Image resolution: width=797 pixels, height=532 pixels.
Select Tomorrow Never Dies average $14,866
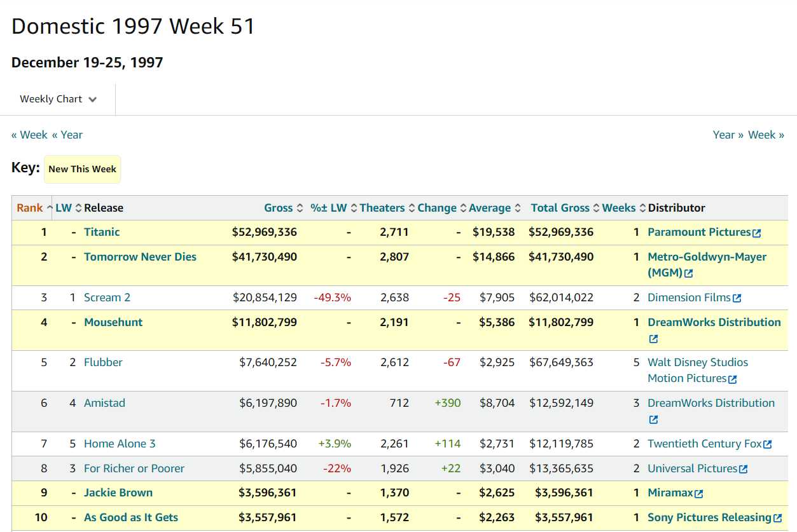pyautogui.click(x=494, y=257)
